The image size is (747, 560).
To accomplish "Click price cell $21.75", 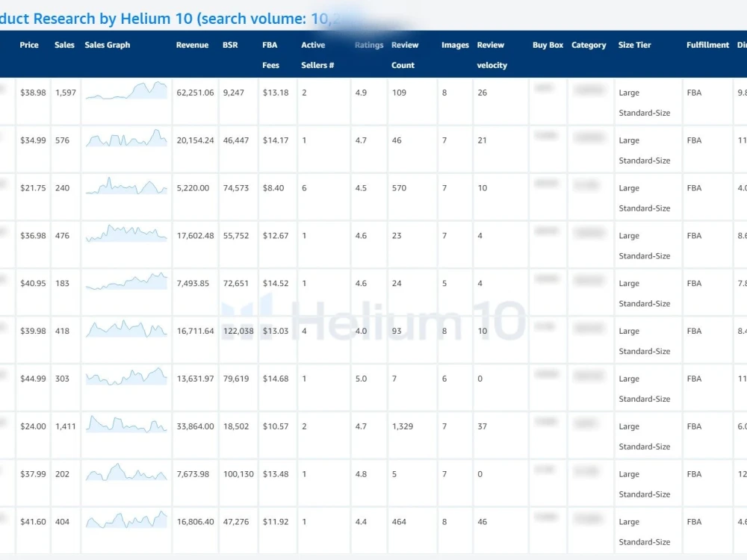I will tap(33, 187).
